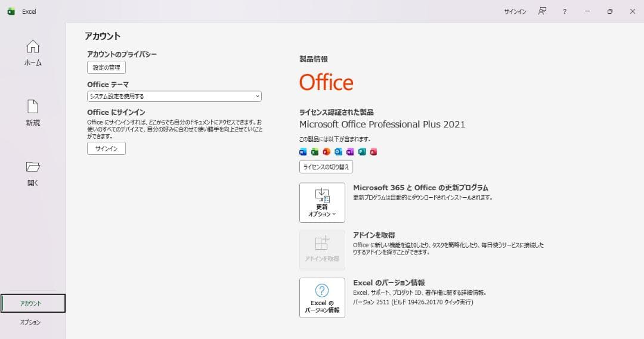644x339 pixels.
Task: Click the Word product icon
Action: (x=303, y=152)
